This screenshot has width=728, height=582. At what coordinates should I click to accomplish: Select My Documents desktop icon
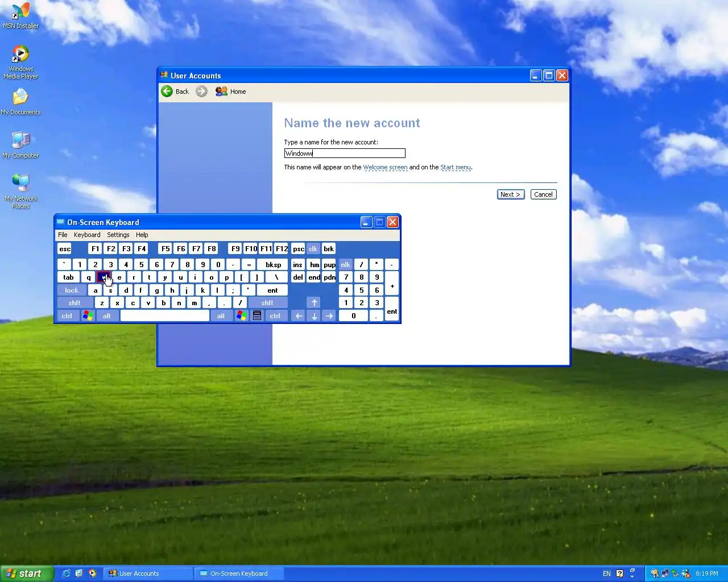click(x=20, y=102)
